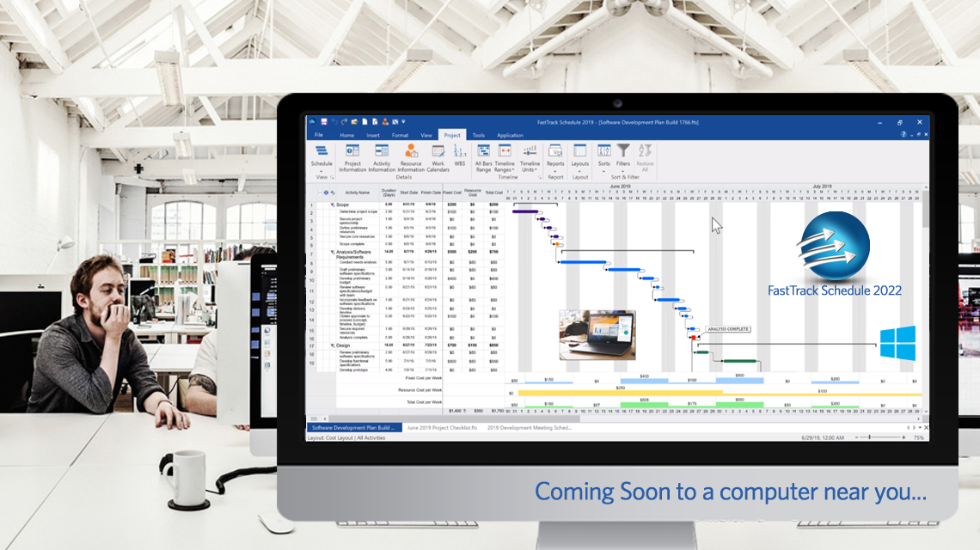Viewport: 980px width, 550px height.
Task: Switch to the Application ribbon tab
Action: (510, 135)
